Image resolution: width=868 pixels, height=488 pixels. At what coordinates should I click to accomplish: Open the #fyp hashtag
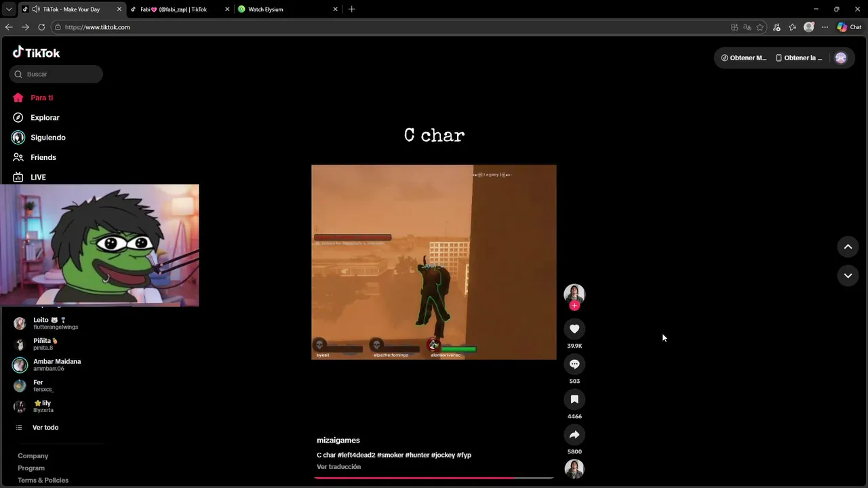pos(464,455)
